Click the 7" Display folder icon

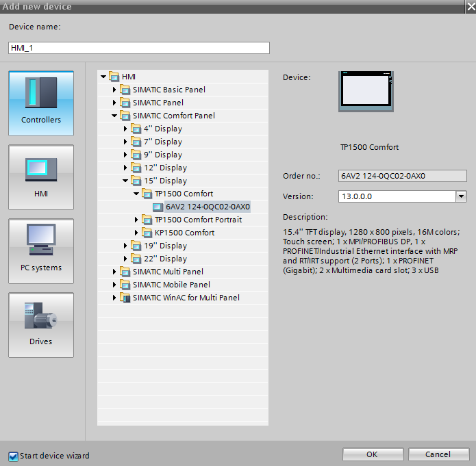point(136,142)
